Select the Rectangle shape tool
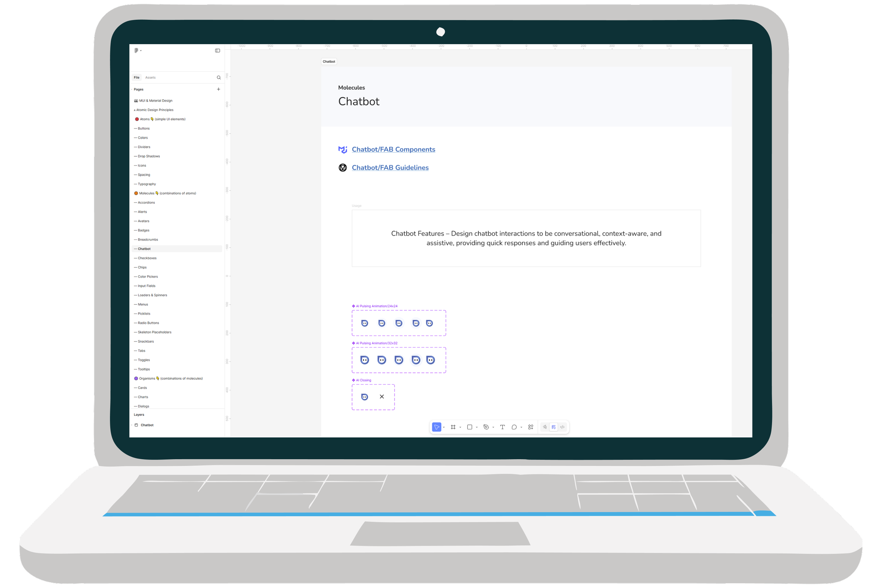 470,427
